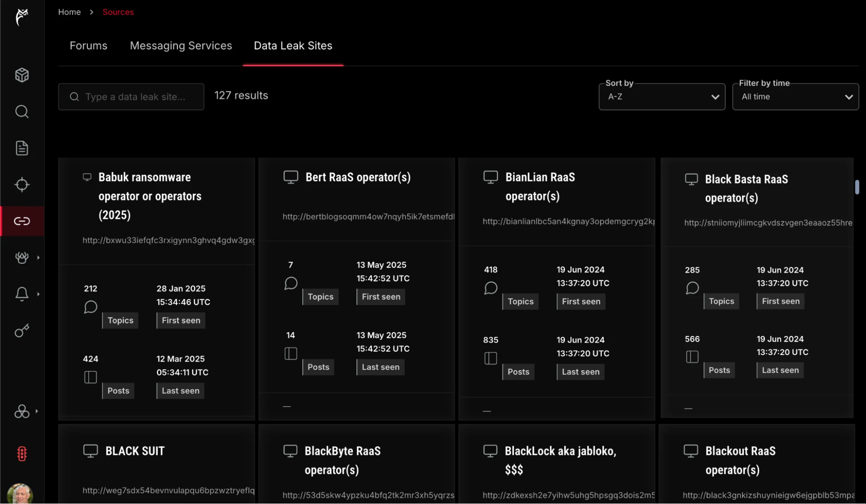Open the bertblogsoqmm4ow7nqyh5ik7 onion URL
Screen dimensions: 866x504
coord(369,216)
